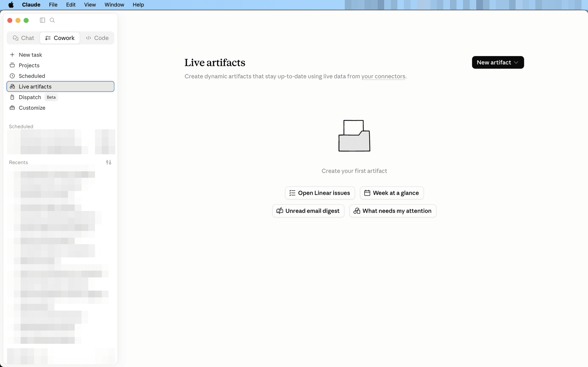Choose Unread email digest suggestion

pos(308,211)
